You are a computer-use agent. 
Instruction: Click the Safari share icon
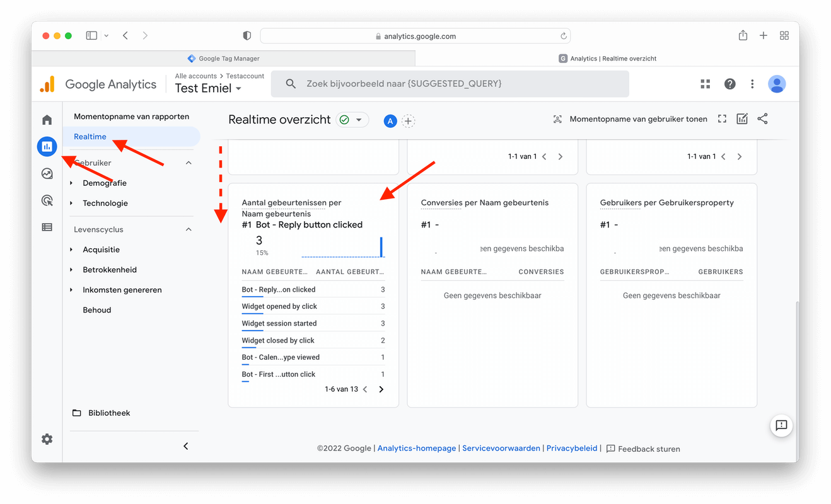743,35
